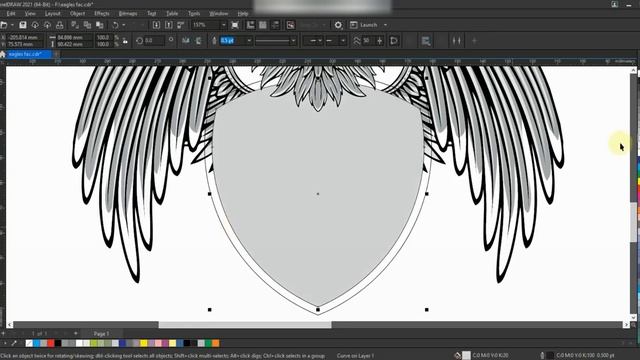Viewport: 640px width, 360px height.
Task: Click the full-screen preview icon
Action: [x=235, y=25]
